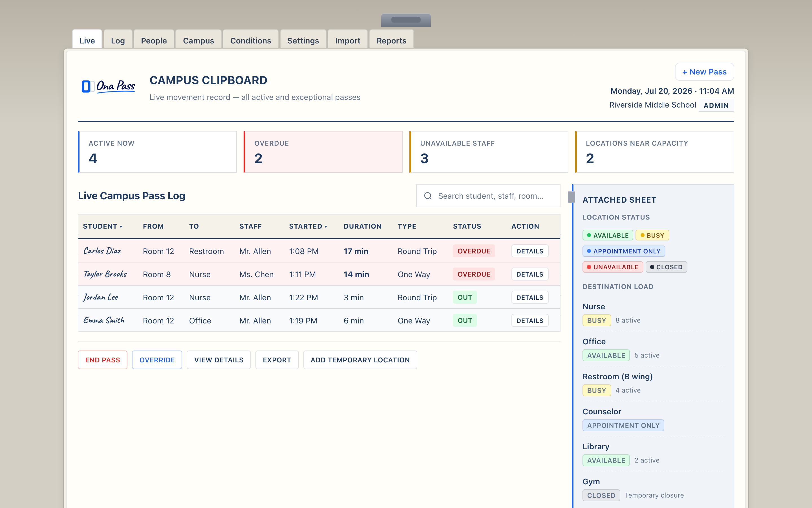Click the attached sheet handle
Viewport: 812px width, 508px height.
(572, 197)
